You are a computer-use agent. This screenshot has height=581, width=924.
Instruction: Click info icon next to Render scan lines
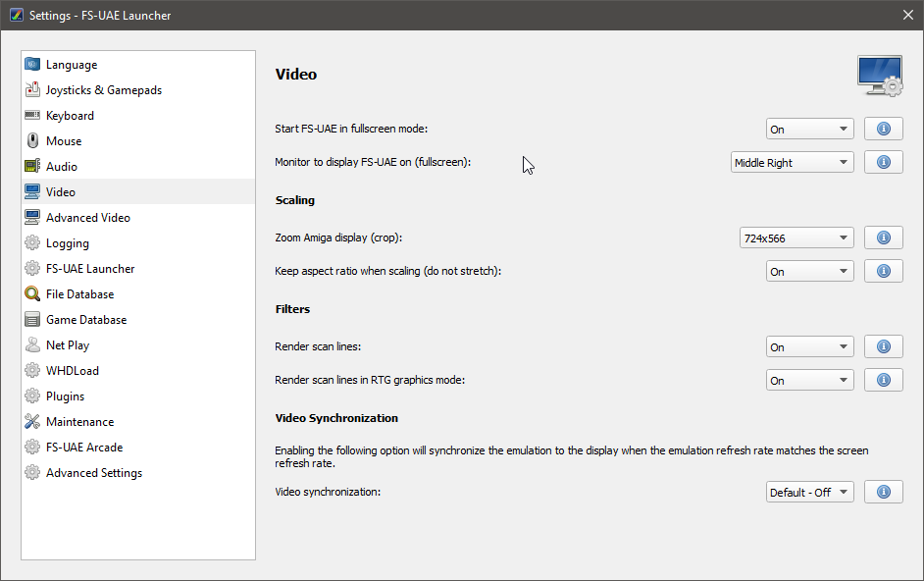click(x=884, y=346)
